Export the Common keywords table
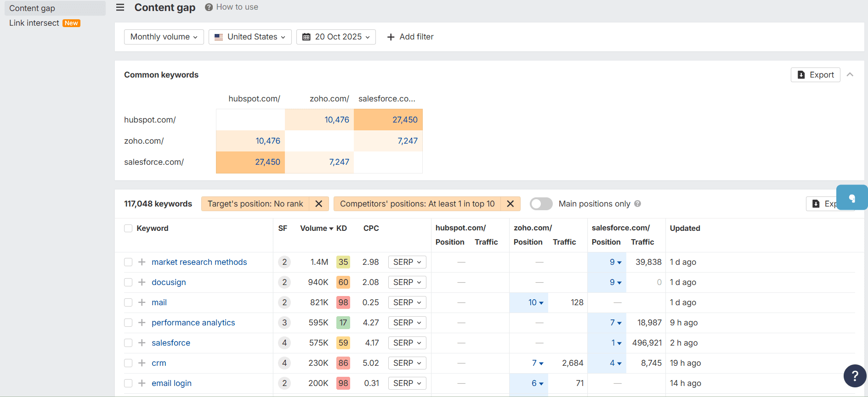This screenshot has height=397, width=868. tap(815, 75)
